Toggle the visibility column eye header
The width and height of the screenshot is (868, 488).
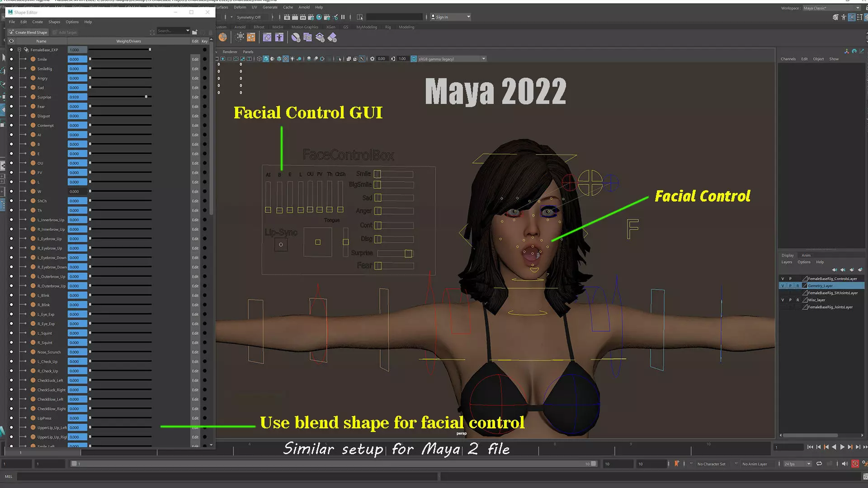pos(11,41)
